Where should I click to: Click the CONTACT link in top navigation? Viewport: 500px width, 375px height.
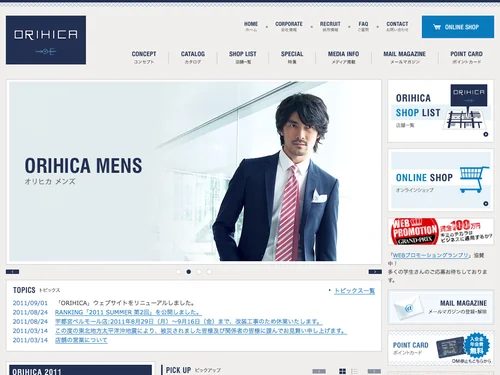point(397,26)
